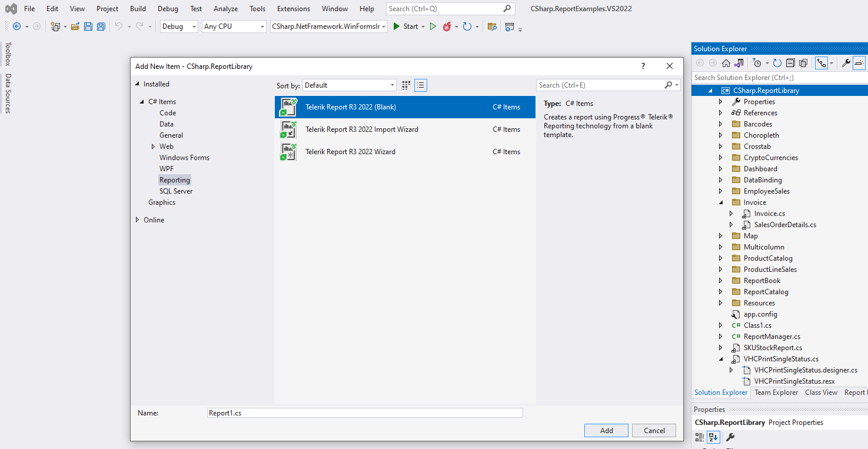Open Solution Explorer Properties via wrench icon
Viewport: 868px width, 449px height.
click(x=847, y=62)
